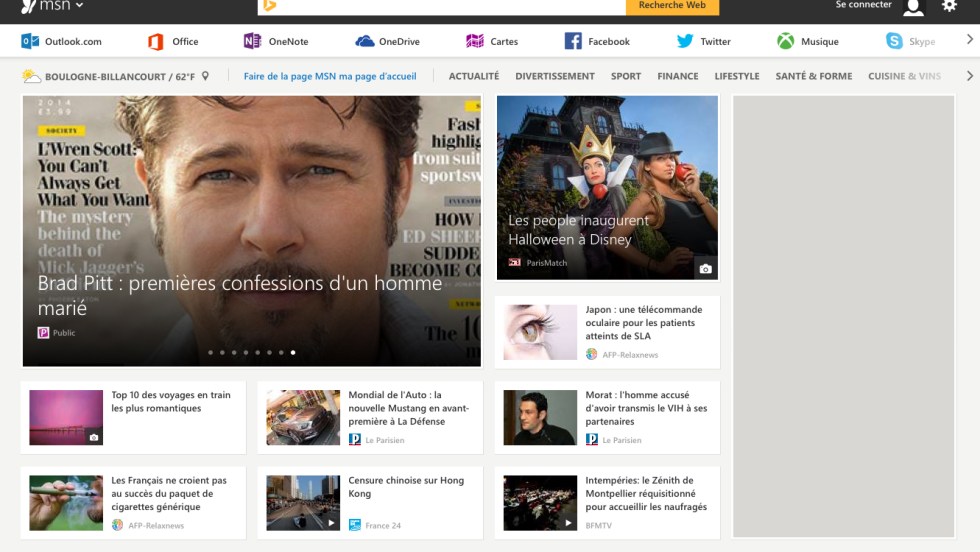980x552 pixels.
Task: Go to the ACTUALITÉ section
Action: point(473,76)
